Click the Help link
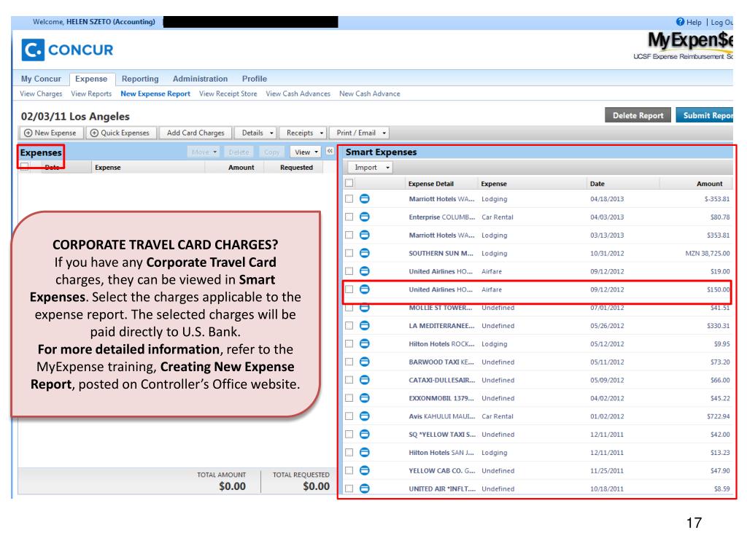 click(x=694, y=22)
